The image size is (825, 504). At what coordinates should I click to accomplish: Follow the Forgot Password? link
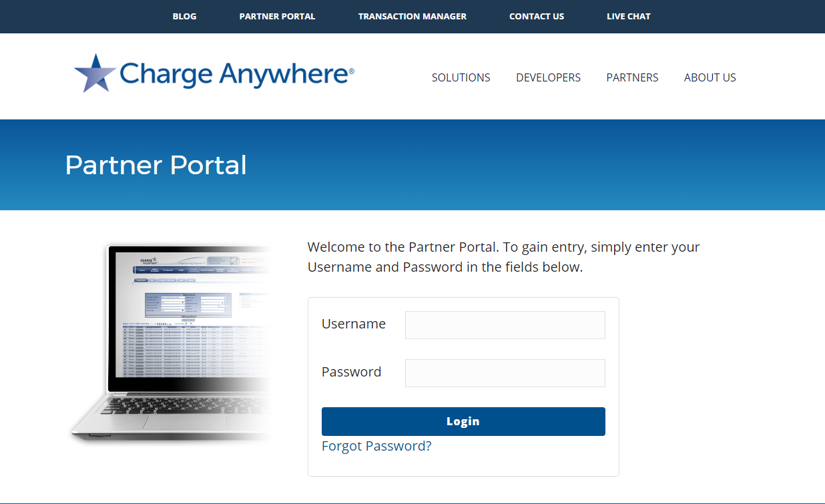coord(376,446)
